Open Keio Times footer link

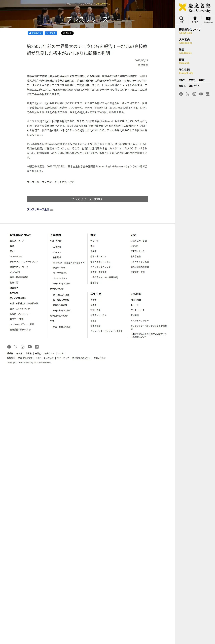tap(136, 300)
